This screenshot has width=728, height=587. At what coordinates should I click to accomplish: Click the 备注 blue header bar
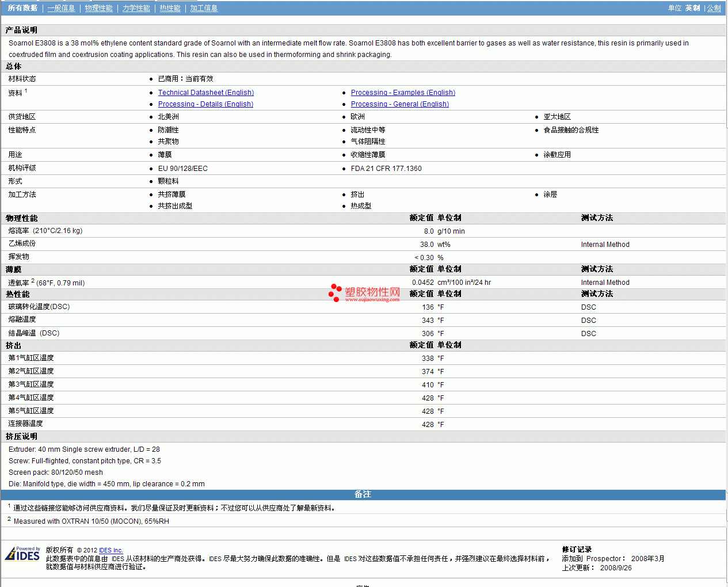[363, 495]
